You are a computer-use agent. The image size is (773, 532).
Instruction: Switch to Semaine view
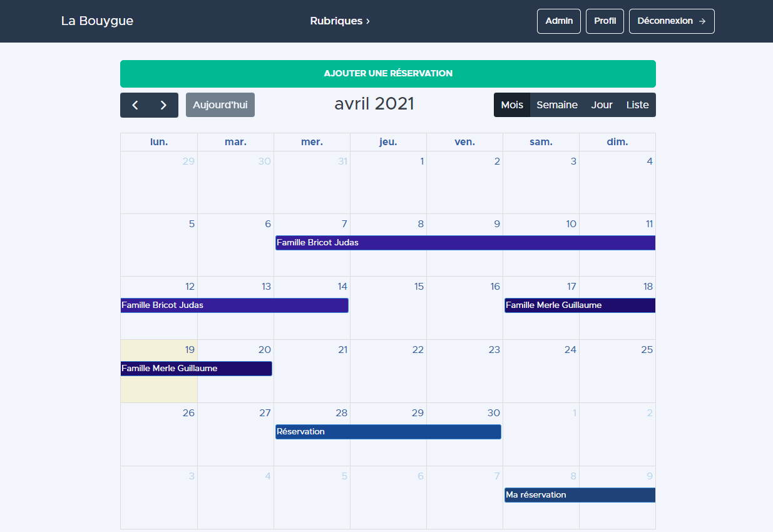(556, 105)
